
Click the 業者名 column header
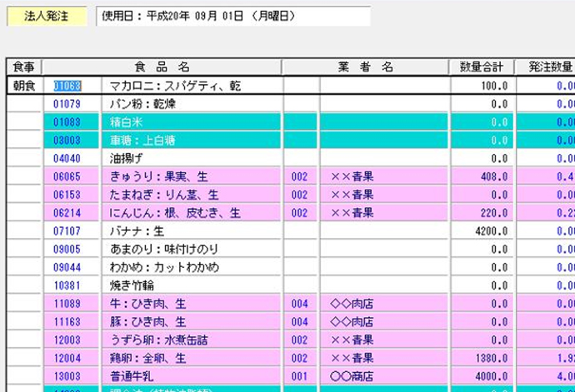pos(366,67)
